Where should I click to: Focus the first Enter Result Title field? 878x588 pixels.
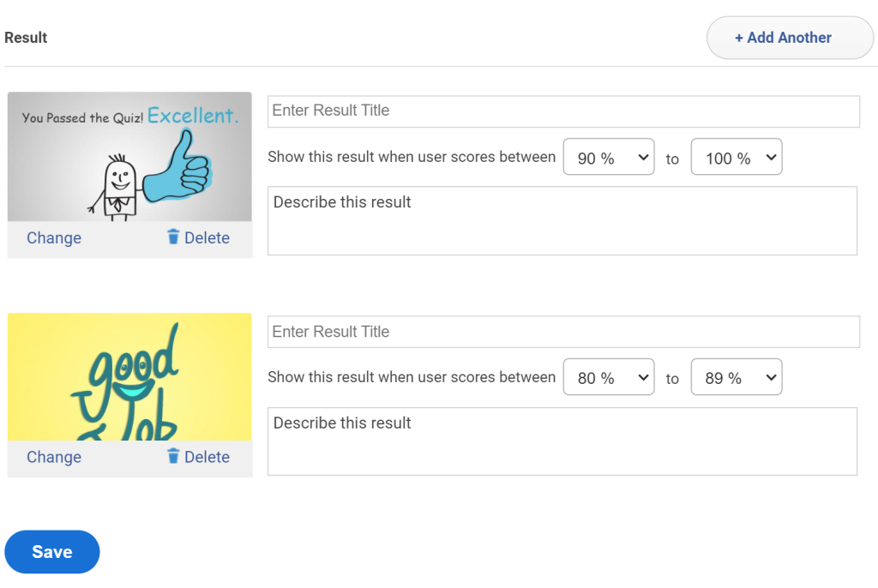click(x=563, y=111)
